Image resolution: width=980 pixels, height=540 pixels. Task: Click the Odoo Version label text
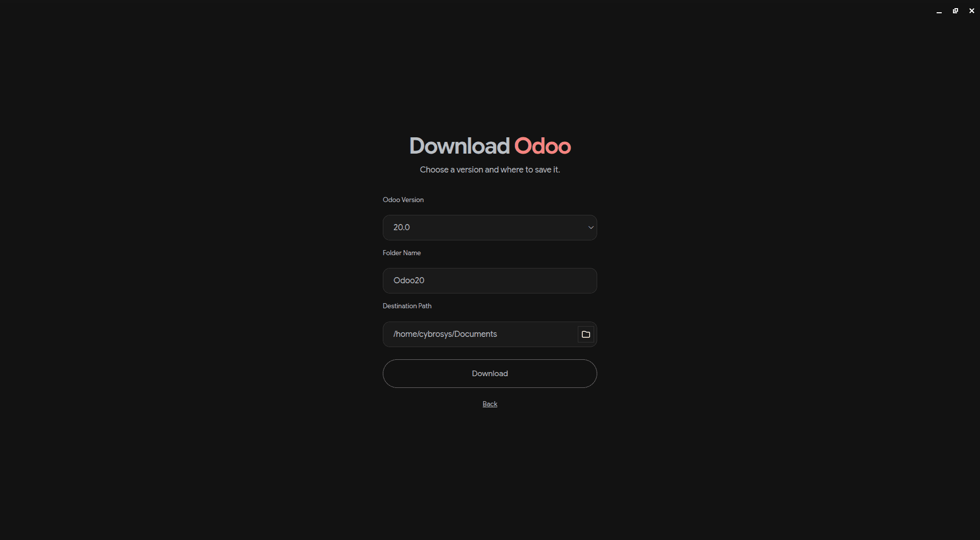point(403,200)
